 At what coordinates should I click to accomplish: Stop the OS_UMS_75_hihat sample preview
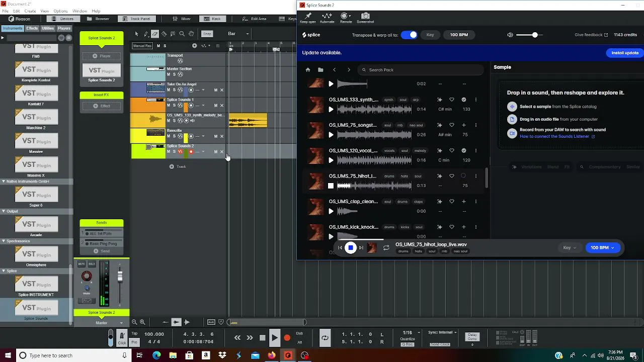(331, 186)
